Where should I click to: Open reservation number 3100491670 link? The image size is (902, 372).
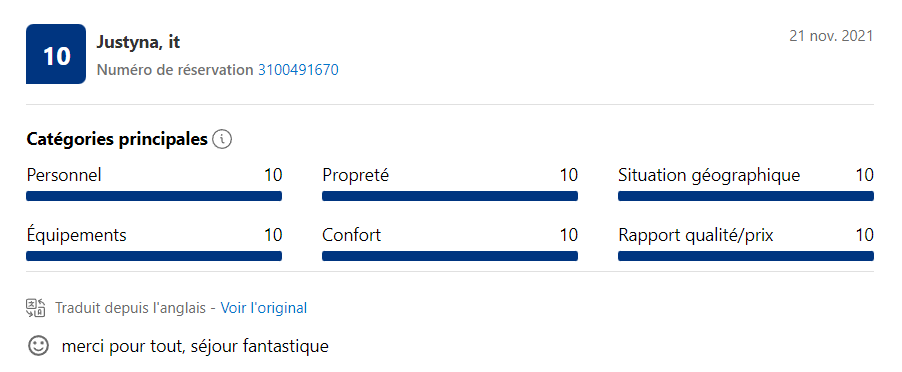click(x=298, y=70)
